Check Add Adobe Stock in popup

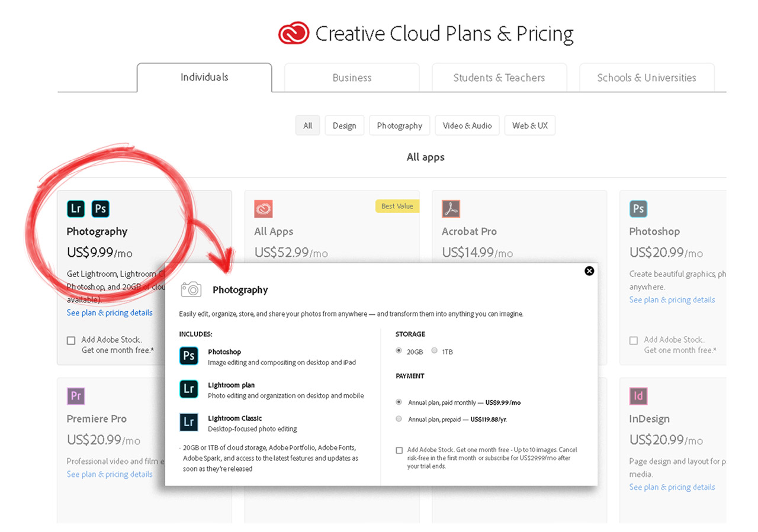click(x=399, y=450)
